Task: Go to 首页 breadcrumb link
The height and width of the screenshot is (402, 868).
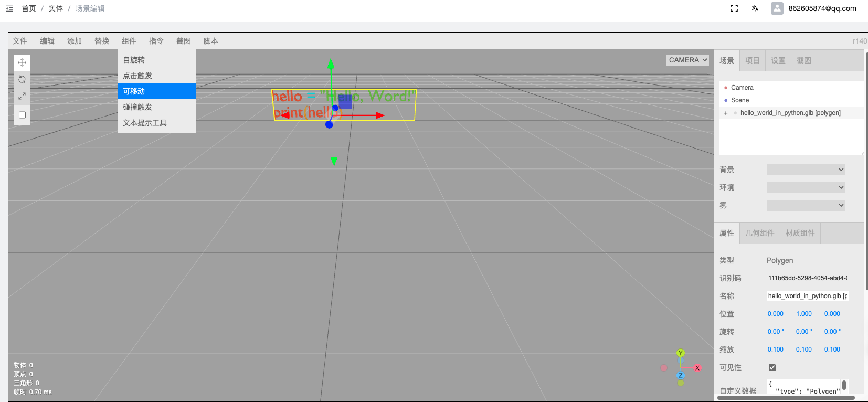Action: [x=29, y=8]
